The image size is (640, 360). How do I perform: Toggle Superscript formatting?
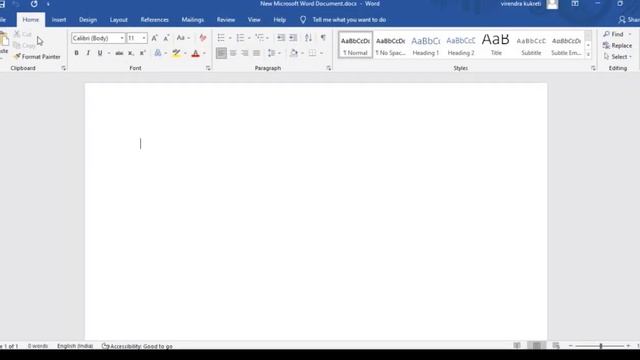(x=142, y=53)
